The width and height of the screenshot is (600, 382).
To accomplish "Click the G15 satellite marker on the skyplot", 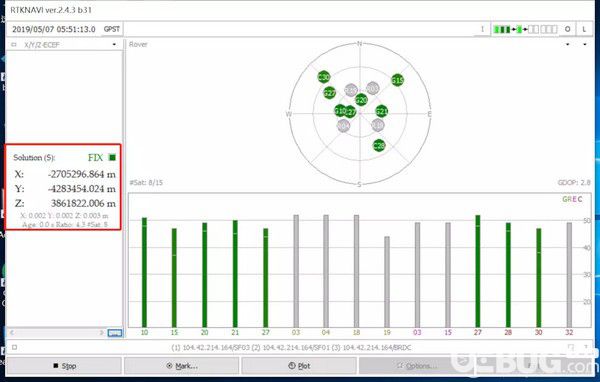I will (398, 80).
